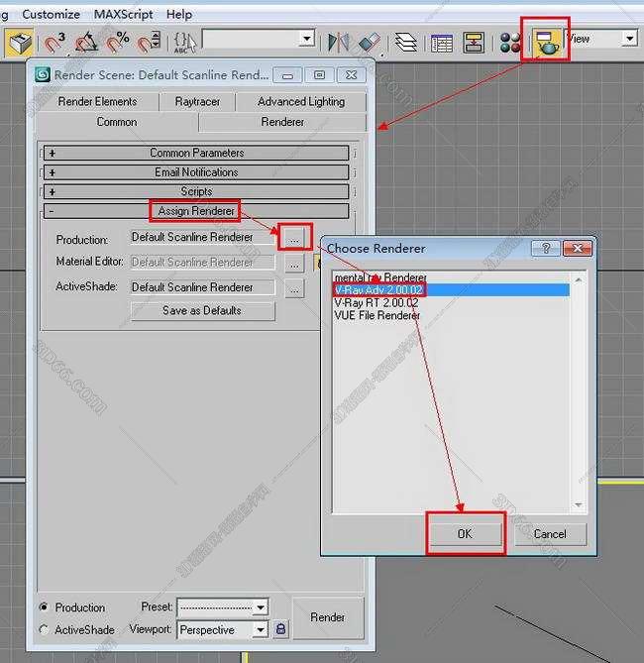Select Production render mode radio

44,607
